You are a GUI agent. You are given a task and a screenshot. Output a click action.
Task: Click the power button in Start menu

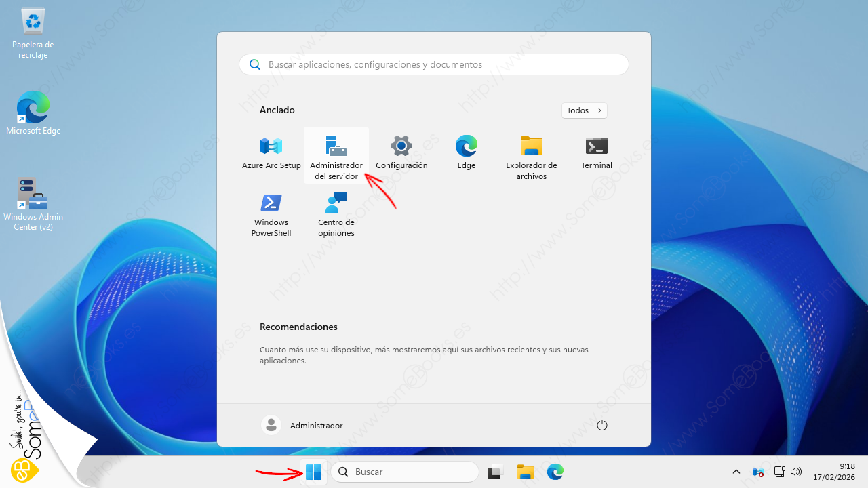point(601,426)
